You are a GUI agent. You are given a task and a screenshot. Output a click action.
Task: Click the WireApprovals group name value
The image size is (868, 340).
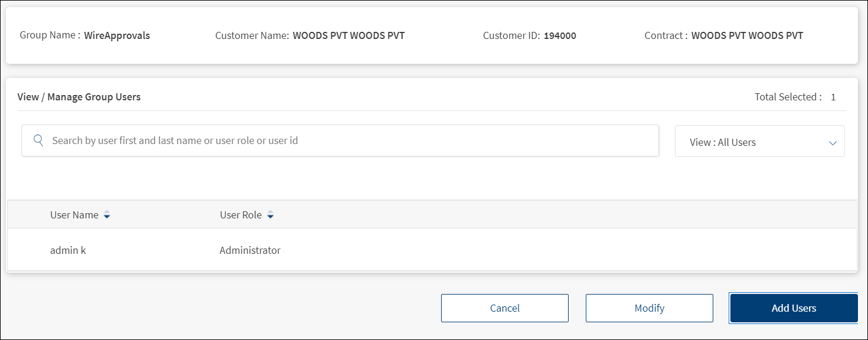pyautogui.click(x=117, y=35)
